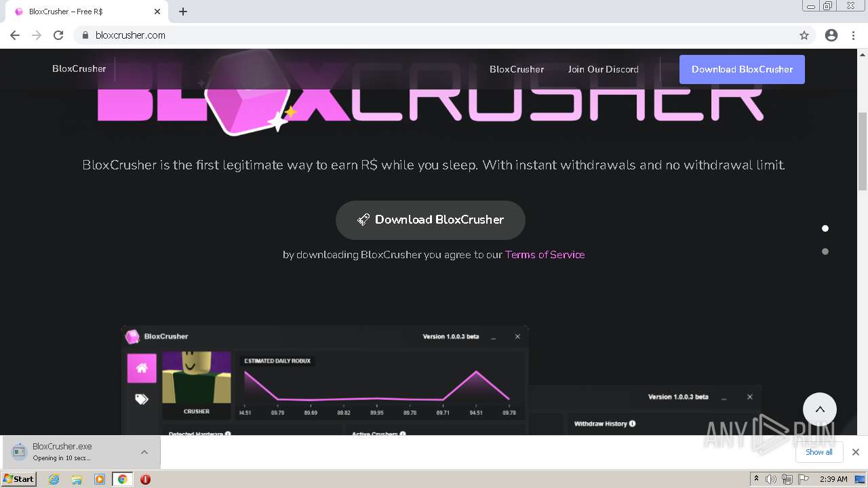Click the app preview window close X
The width and height of the screenshot is (868, 488).
517,336
